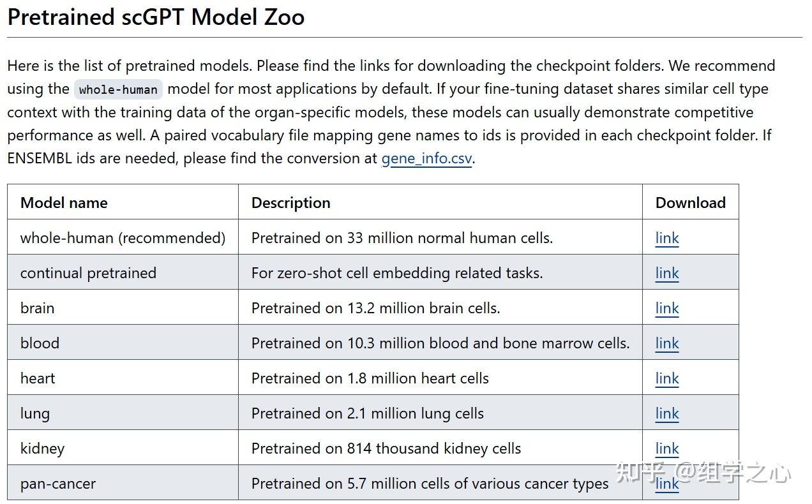The width and height of the screenshot is (812, 504).
Task: Click the kidney cells description text
Action: click(386, 448)
